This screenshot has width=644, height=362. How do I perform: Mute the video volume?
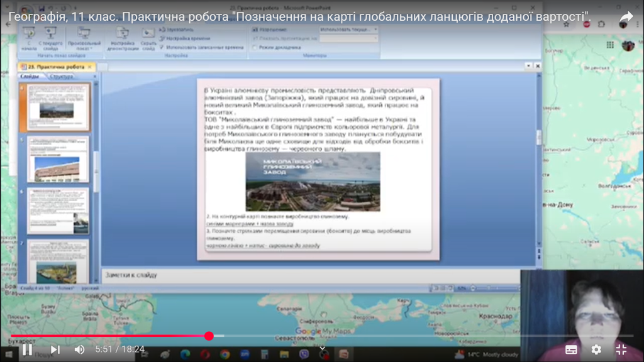tap(79, 349)
